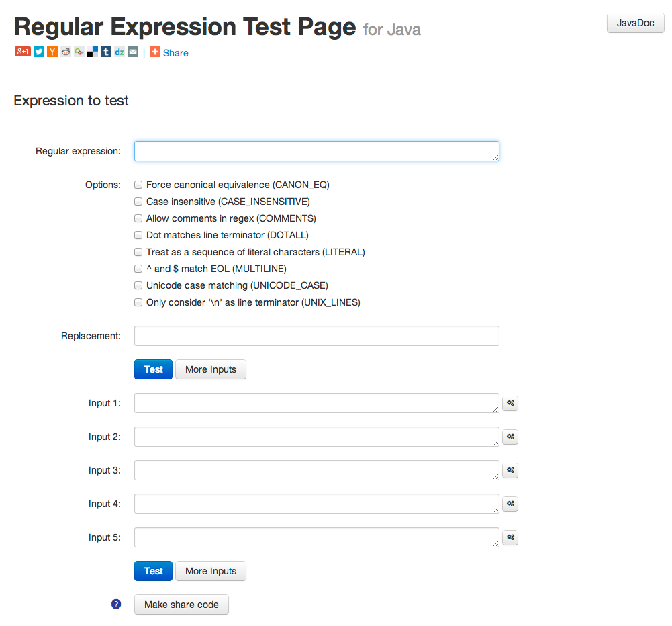The height and width of the screenshot is (626, 672).
Task: Click Make share code button
Action: click(x=181, y=605)
